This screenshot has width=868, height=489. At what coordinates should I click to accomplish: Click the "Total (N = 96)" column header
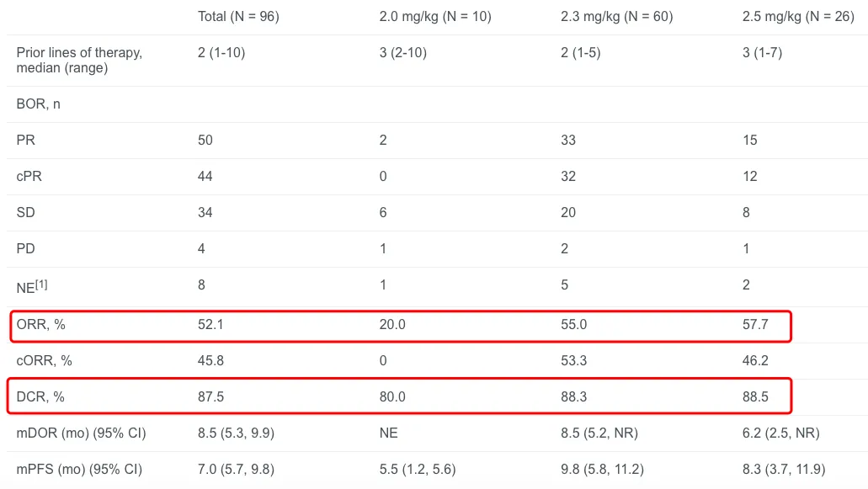tap(238, 17)
